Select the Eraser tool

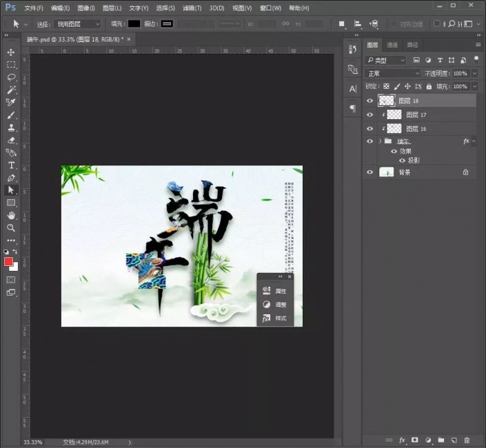[x=11, y=140]
